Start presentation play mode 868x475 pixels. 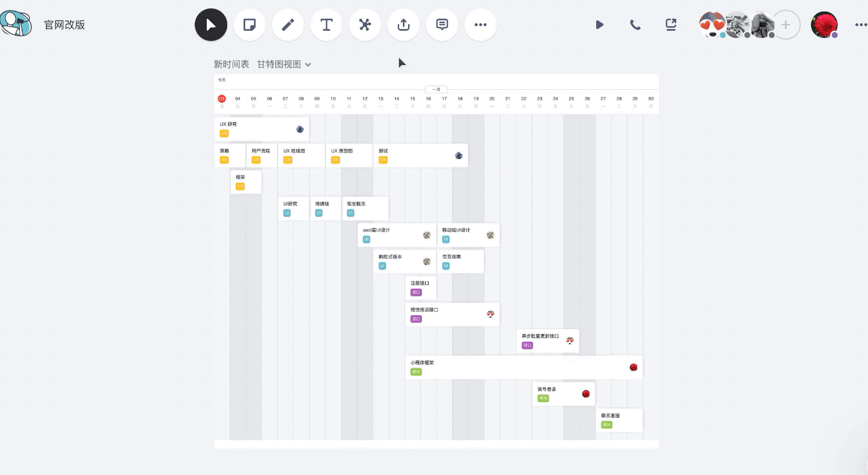[600, 25]
